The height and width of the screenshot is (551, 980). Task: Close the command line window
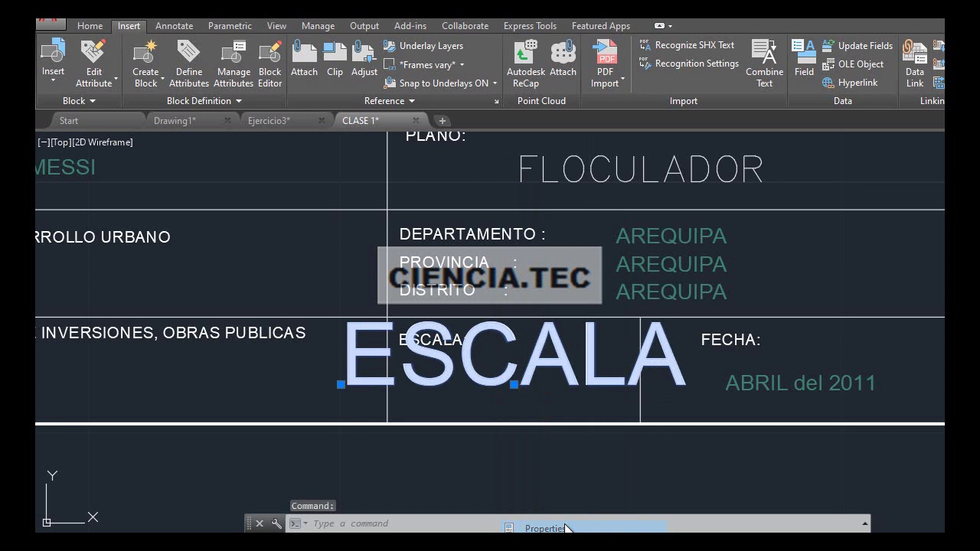tap(260, 523)
